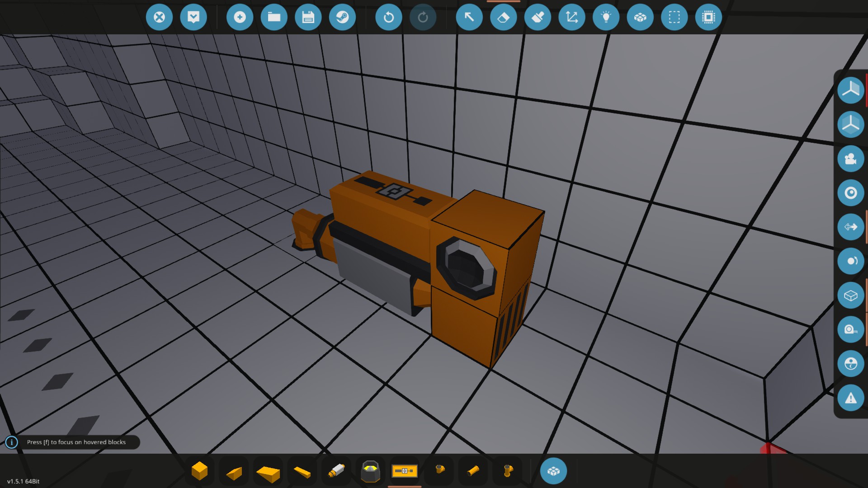Expand the top-left dropdown arrow button
868x488 pixels.
pyautogui.click(x=193, y=17)
